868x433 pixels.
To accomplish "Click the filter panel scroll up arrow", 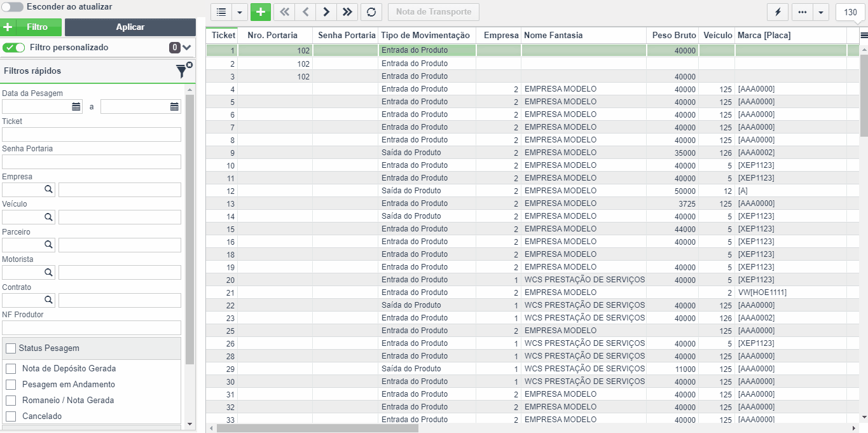I will point(189,90).
